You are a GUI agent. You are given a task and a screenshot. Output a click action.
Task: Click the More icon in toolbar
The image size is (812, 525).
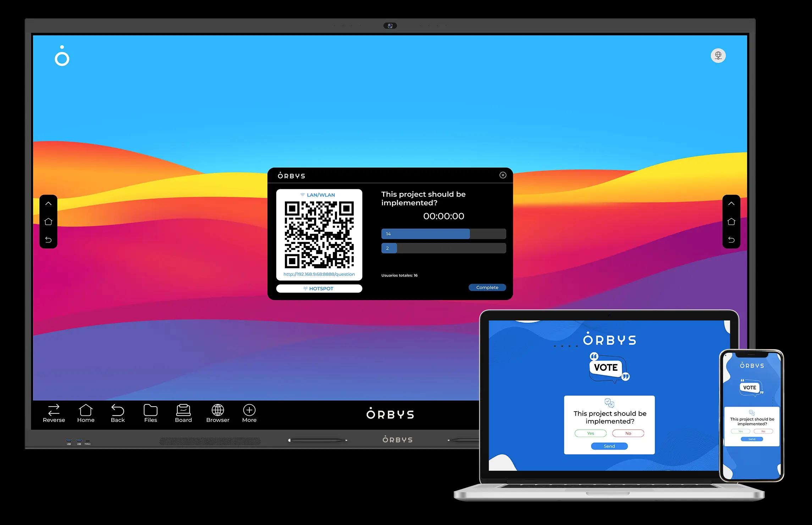[249, 410]
